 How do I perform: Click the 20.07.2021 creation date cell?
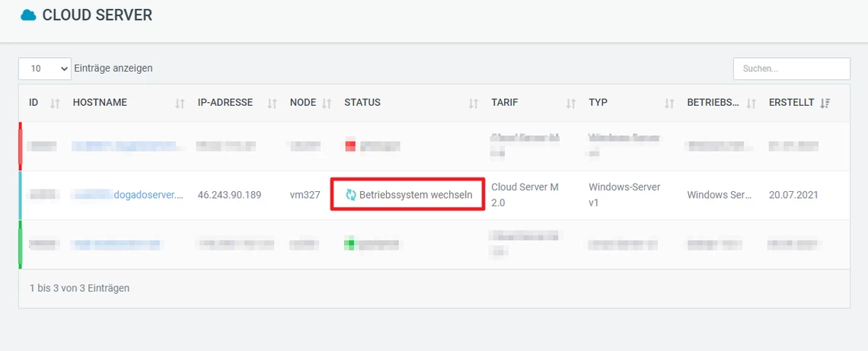(793, 195)
